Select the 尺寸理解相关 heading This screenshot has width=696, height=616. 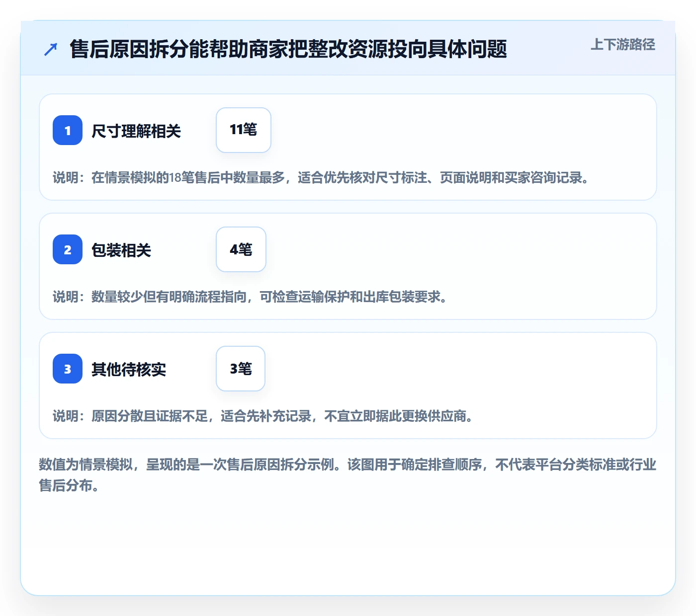pyautogui.click(x=136, y=131)
